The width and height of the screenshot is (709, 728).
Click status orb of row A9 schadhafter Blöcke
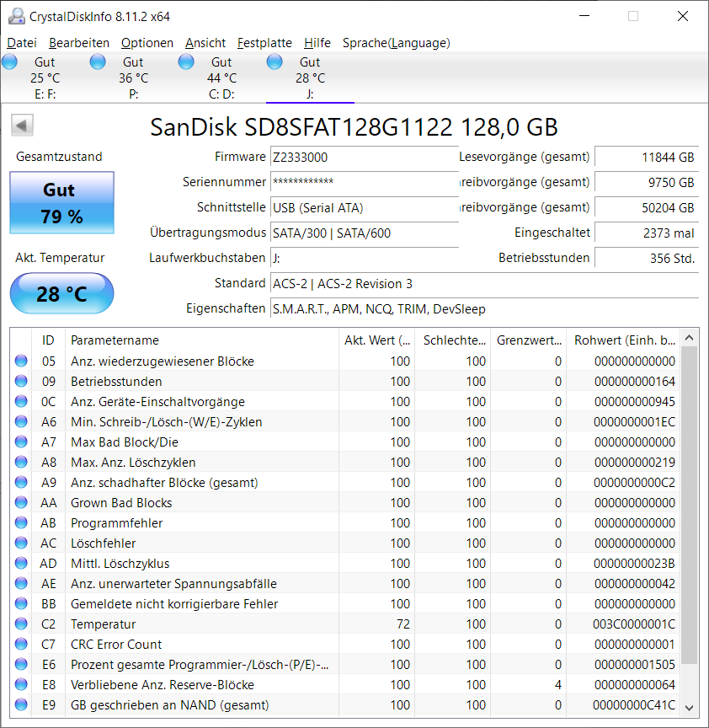(x=21, y=483)
